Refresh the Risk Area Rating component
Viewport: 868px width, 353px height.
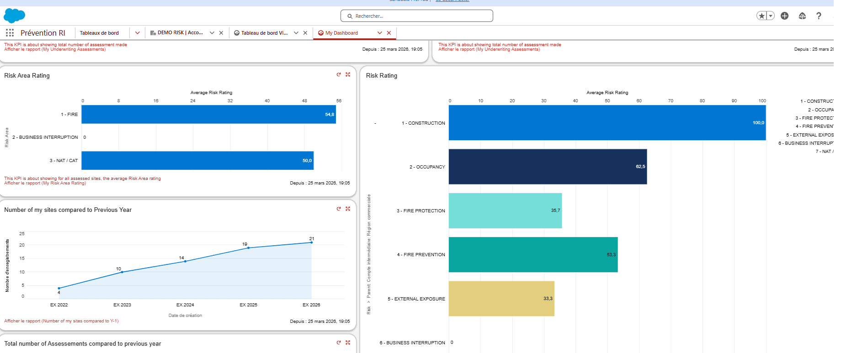tap(339, 74)
